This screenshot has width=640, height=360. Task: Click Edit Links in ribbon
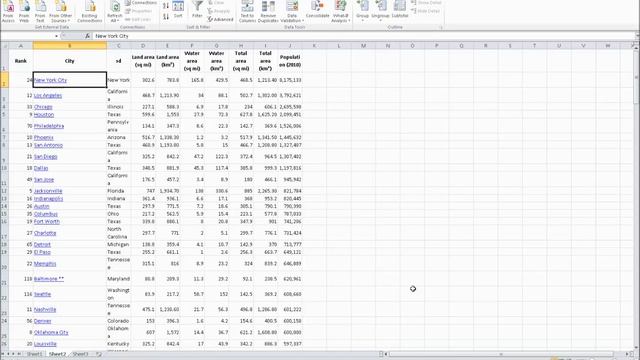click(138, 19)
